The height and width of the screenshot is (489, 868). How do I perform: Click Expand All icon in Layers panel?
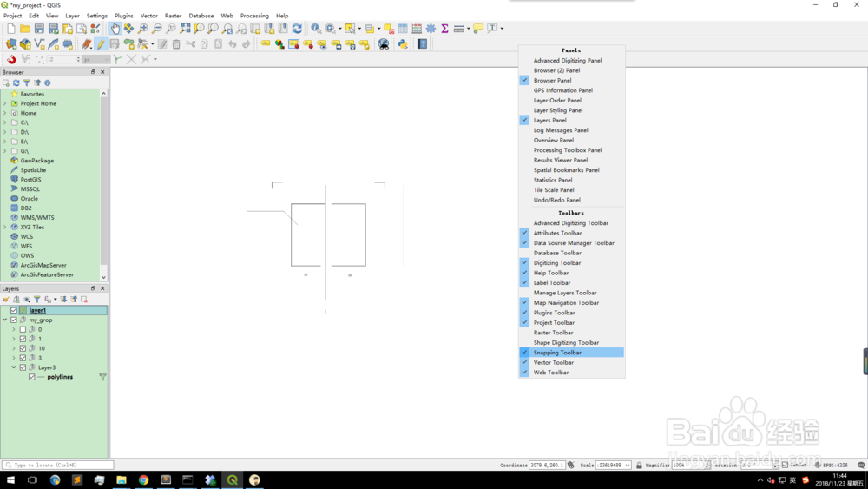click(63, 299)
